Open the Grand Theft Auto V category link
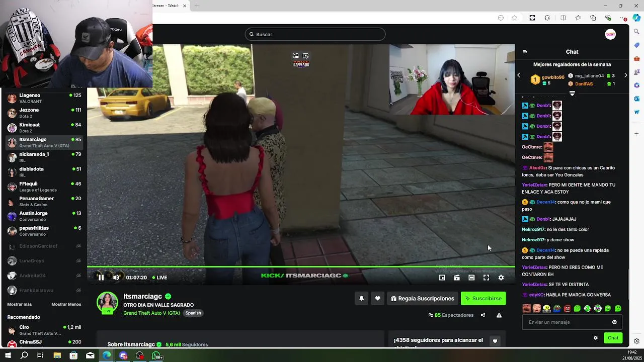 pos(151,313)
